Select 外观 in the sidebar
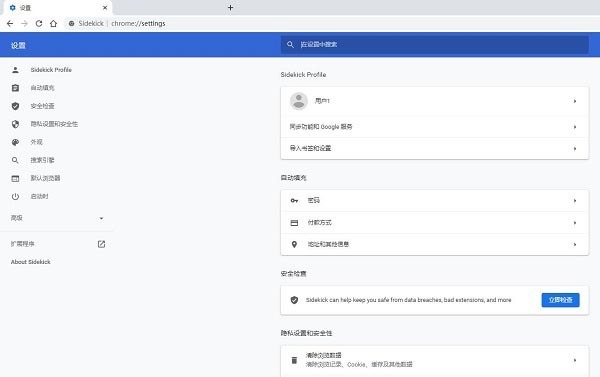This screenshot has width=600, height=377. tap(37, 142)
